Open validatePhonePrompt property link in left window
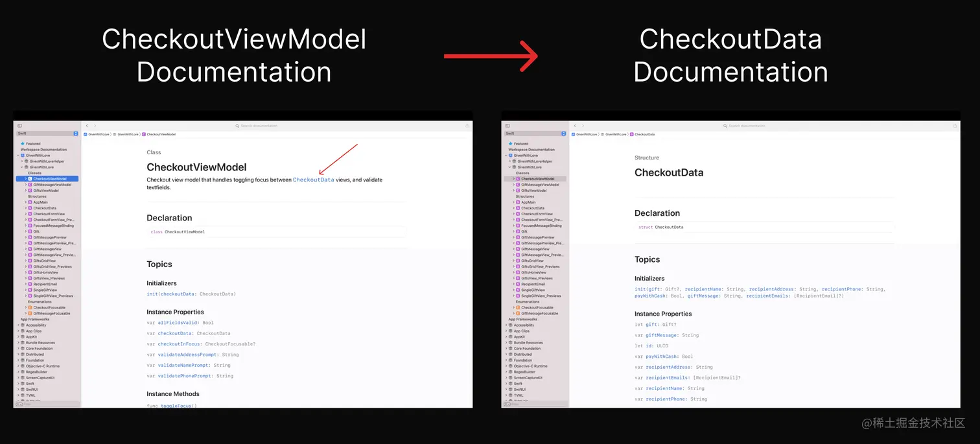This screenshot has height=444, width=980. point(185,376)
